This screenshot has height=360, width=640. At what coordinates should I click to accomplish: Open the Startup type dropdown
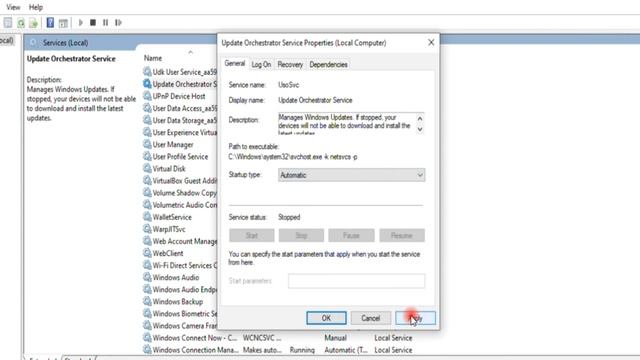(351, 175)
